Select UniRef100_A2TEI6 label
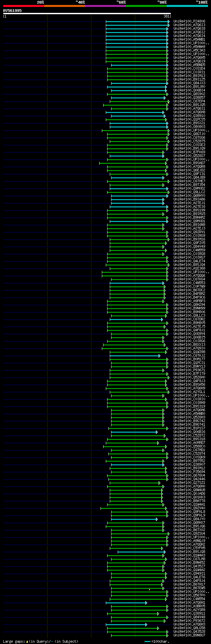211x644 pixels. [189, 206]
